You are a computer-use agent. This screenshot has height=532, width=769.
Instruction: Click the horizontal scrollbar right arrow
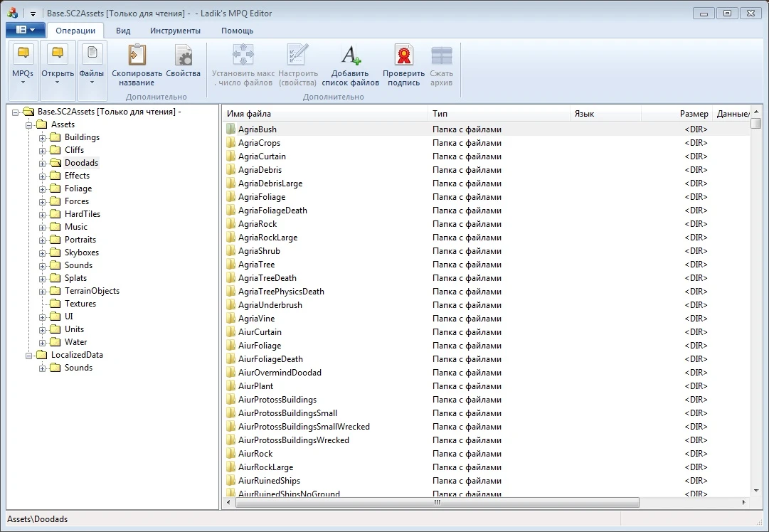(743, 502)
